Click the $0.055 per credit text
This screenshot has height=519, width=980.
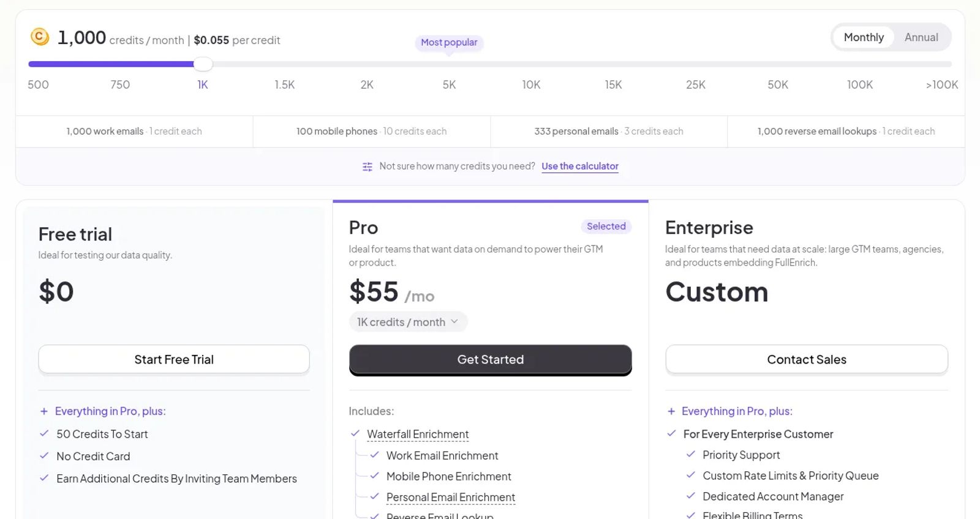[x=237, y=40]
